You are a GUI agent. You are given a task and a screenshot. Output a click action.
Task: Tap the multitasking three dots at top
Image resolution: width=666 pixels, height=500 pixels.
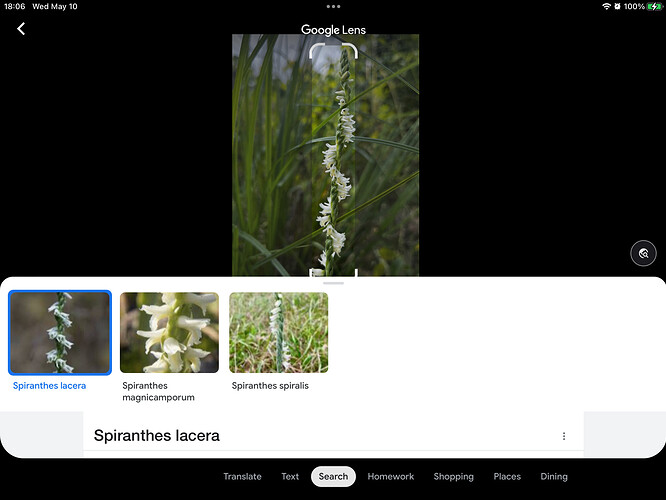pyautogui.click(x=333, y=6)
